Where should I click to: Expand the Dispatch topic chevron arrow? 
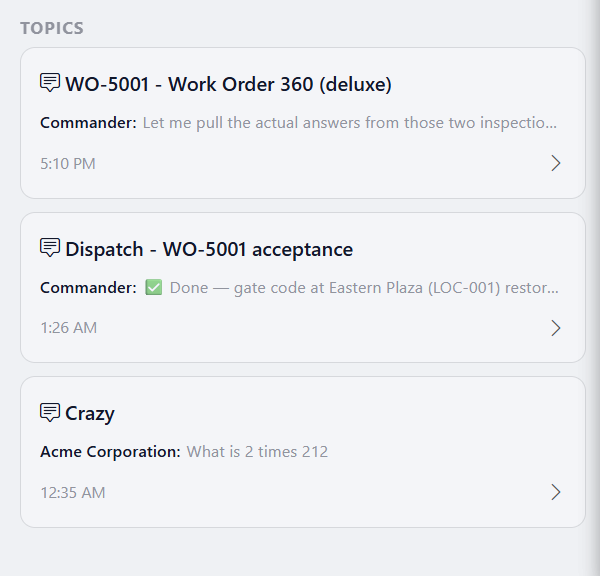(556, 328)
